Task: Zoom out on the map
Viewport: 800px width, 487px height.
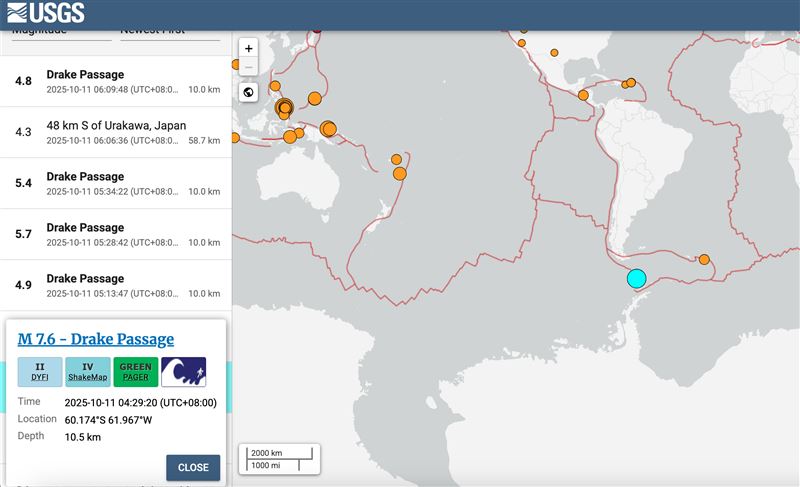Action: click(249, 67)
